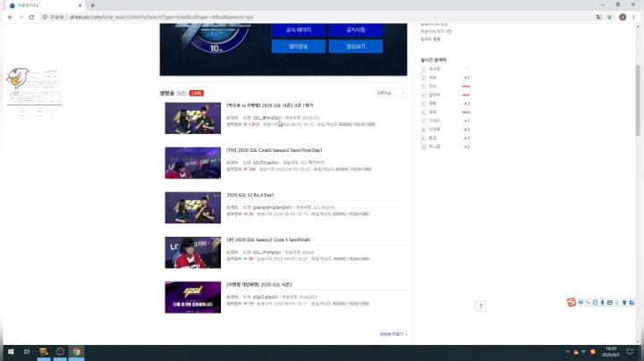Click the 공식 페이지 banner button
Image resolution: width=644 pixels, height=361 pixels.
[x=299, y=30]
